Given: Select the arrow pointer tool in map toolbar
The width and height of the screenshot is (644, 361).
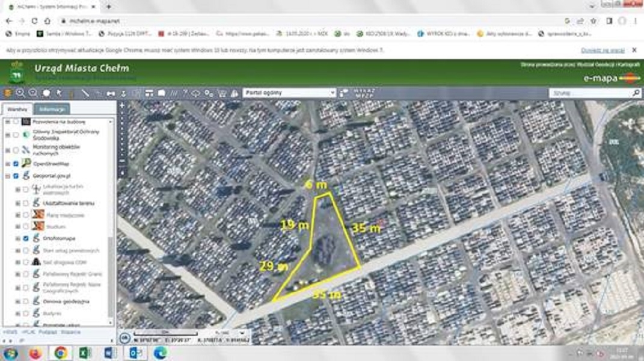Looking at the screenshot, I should tap(59, 93).
